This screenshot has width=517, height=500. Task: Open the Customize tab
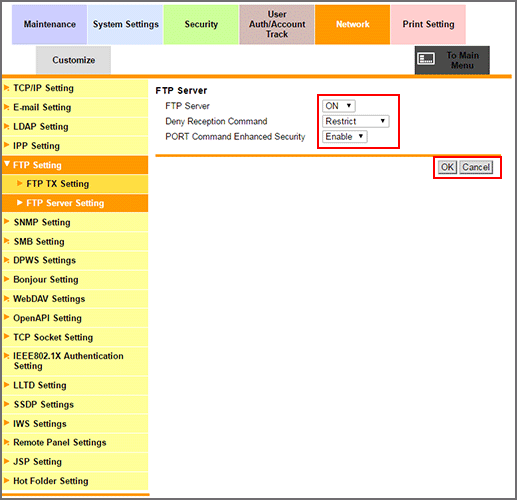73,60
